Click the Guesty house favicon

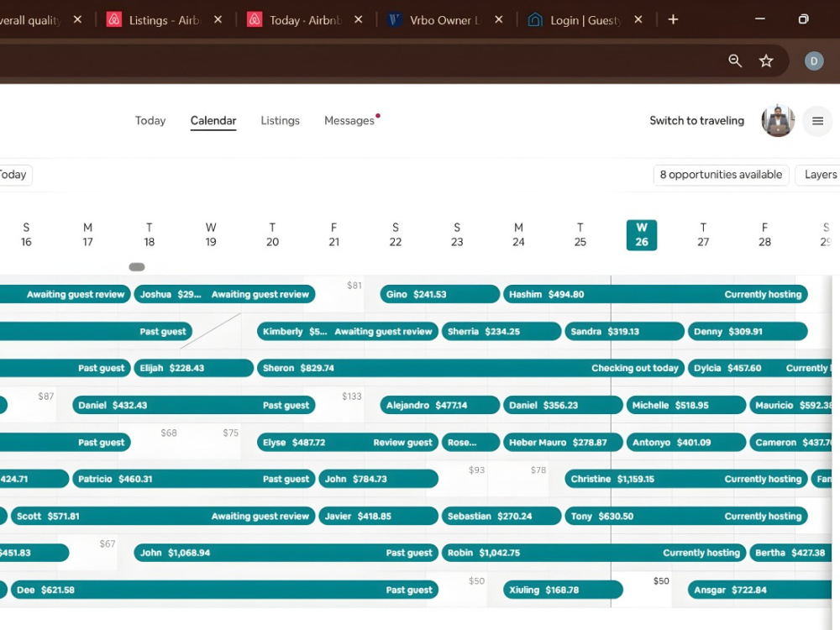click(534, 20)
